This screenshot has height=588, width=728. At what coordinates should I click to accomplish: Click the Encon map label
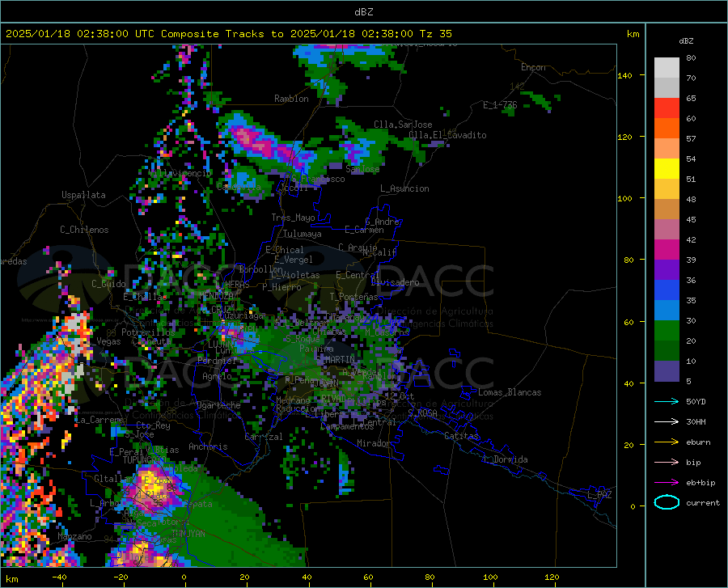pos(533,67)
